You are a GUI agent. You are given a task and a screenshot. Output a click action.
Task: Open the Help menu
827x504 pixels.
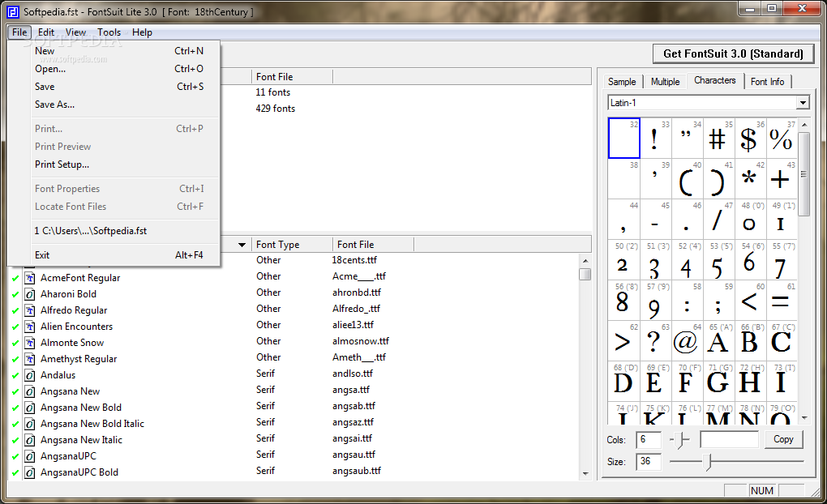(142, 32)
